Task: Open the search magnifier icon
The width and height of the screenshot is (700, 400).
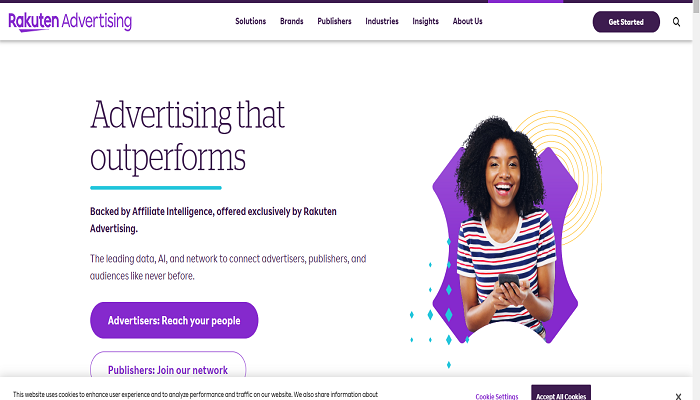Action: (x=676, y=22)
